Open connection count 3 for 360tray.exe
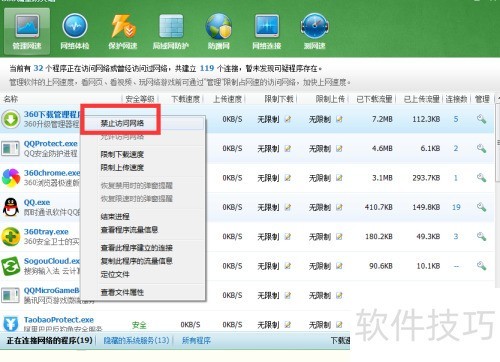500x362 pixels. [x=456, y=236]
